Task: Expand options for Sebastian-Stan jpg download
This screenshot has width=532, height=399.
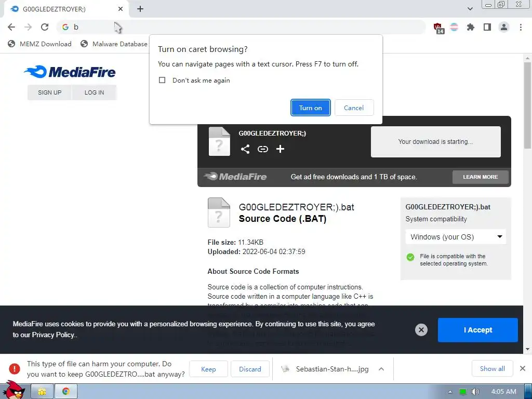Action: pos(381,369)
